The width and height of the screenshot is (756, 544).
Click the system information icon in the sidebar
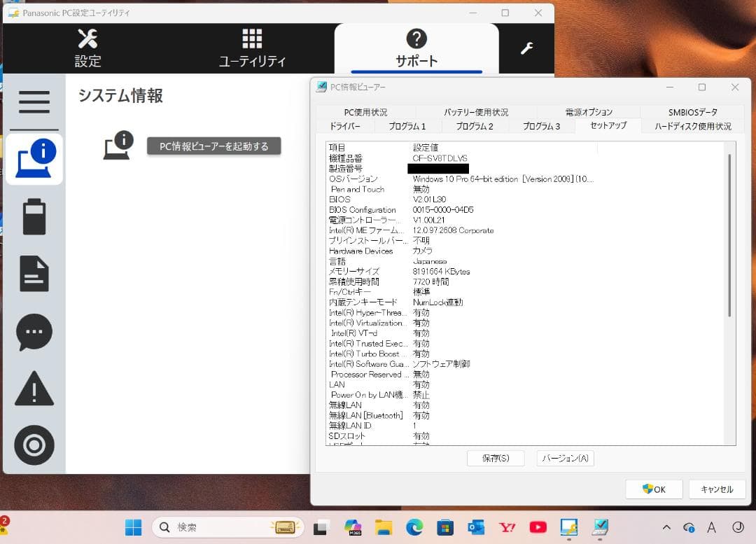click(34, 159)
